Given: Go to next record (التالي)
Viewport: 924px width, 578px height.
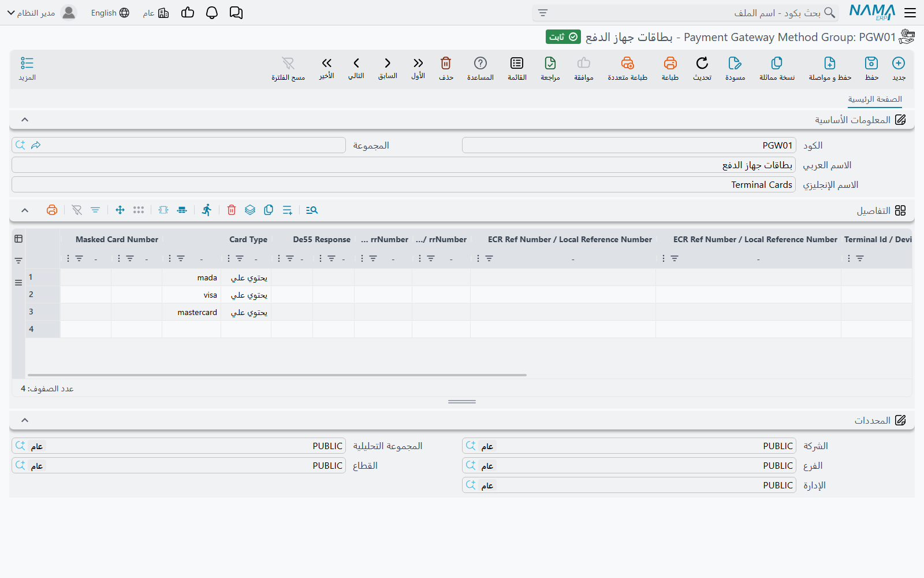Looking at the screenshot, I should (x=356, y=68).
